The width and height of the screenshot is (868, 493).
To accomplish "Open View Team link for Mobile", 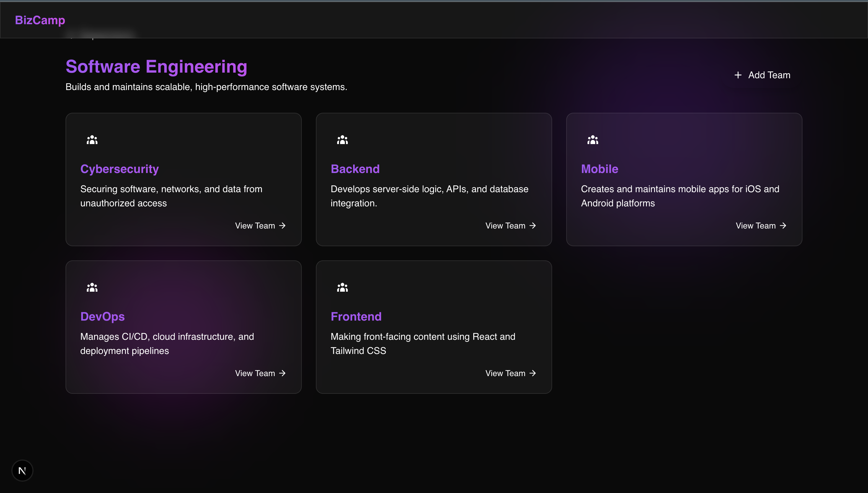I will coord(760,226).
